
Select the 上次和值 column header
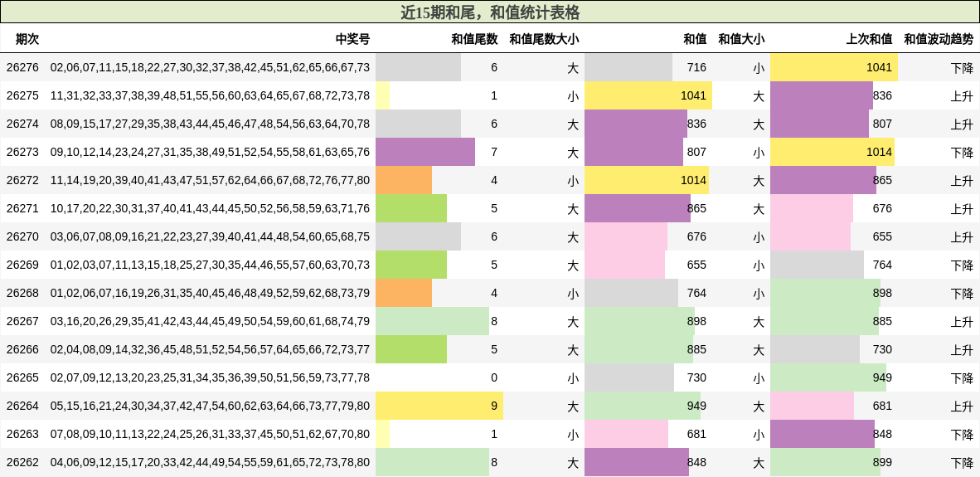870,39
